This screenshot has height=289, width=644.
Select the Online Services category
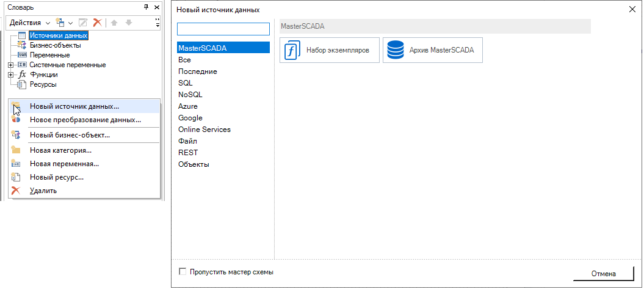pyautogui.click(x=223, y=129)
